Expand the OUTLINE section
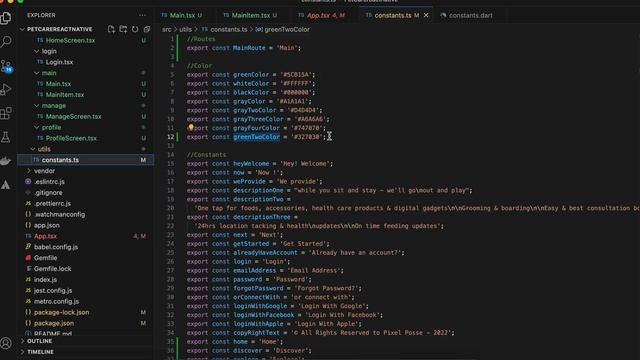 [40, 341]
